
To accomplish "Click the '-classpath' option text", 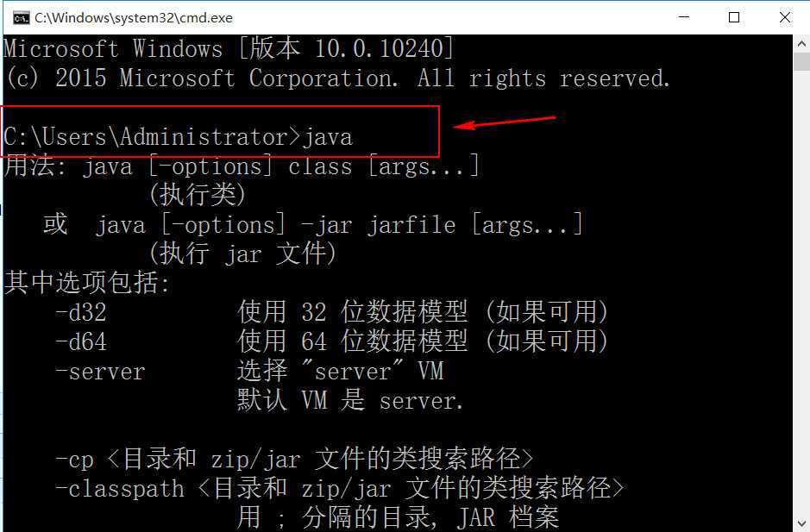I will coord(120,489).
